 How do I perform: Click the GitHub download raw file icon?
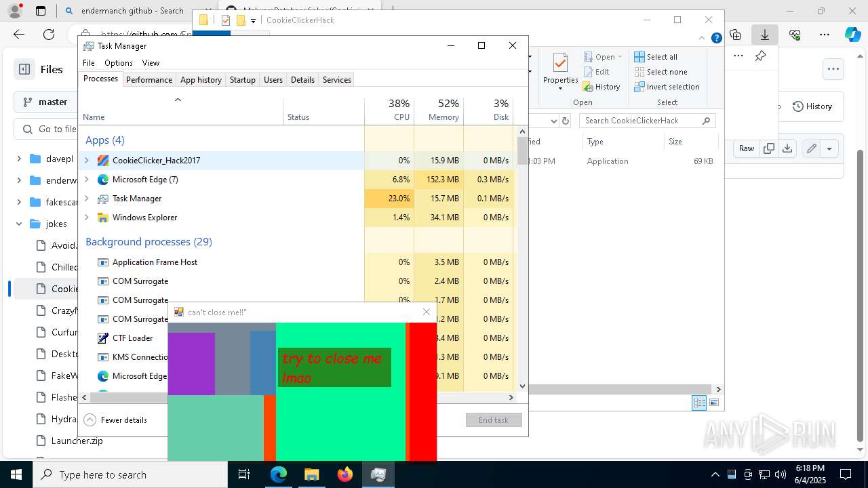pos(787,148)
